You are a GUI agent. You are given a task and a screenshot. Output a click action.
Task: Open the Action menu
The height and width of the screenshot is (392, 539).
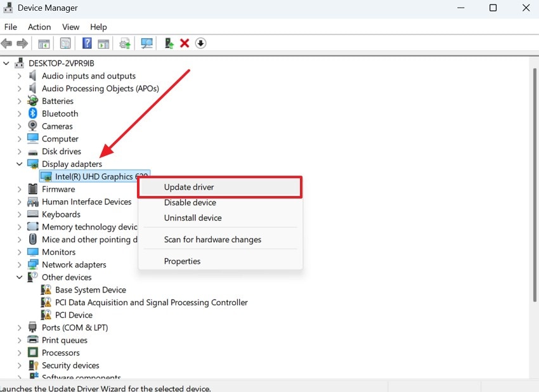pos(39,27)
